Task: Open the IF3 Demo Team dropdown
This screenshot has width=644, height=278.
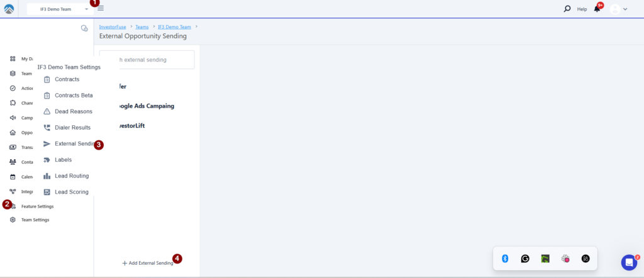Action: [60, 9]
